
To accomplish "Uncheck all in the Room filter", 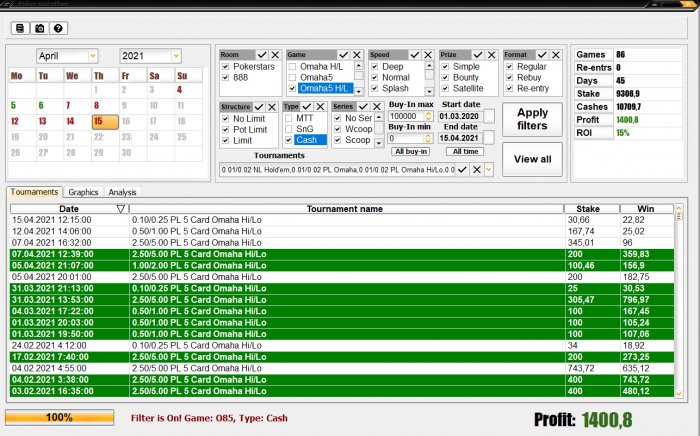I will pyautogui.click(x=275, y=55).
